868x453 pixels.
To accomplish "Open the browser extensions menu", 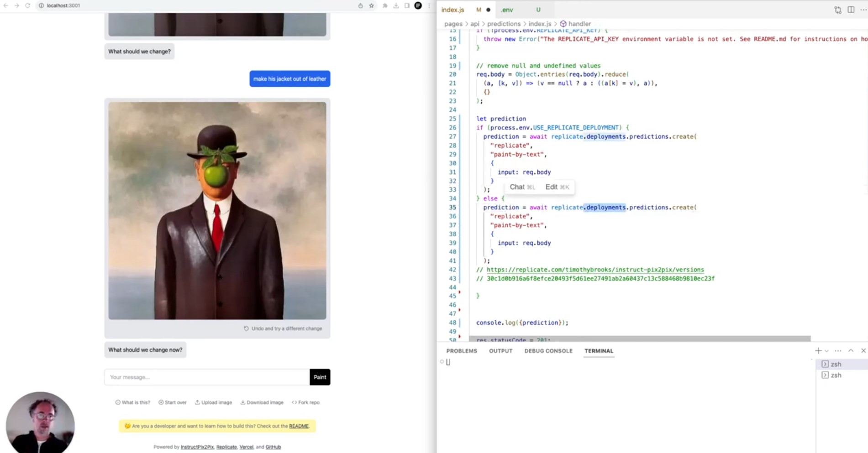I will [x=385, y=5].
